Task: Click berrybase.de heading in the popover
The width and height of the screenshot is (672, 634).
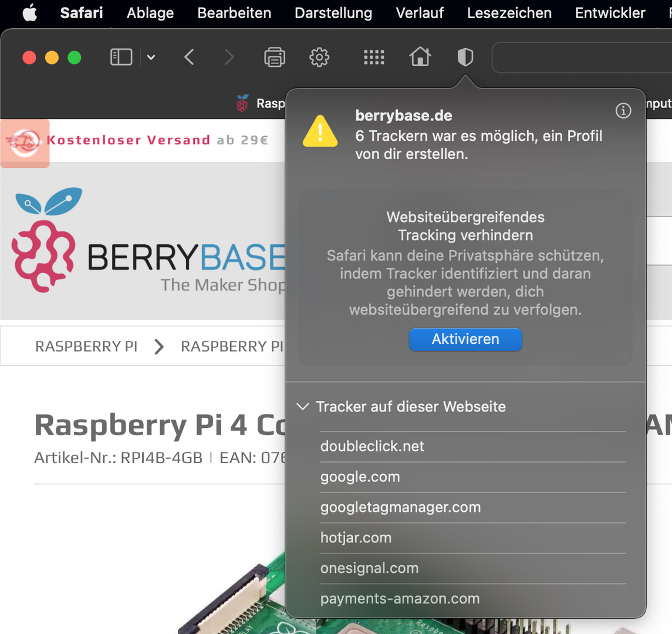Action: tap(404, 115)
